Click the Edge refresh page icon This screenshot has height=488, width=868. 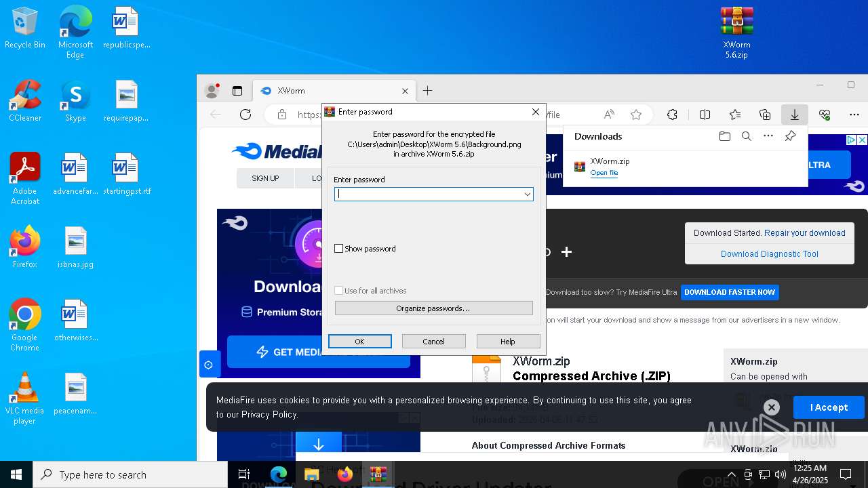point(245,115)
